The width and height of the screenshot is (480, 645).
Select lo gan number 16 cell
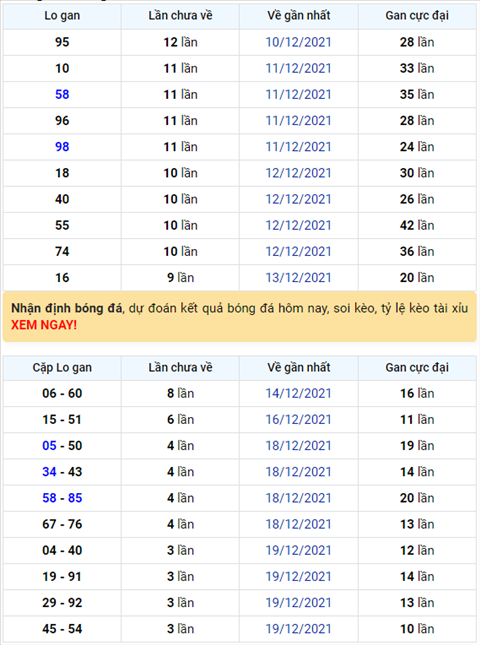[x=62, y=278]
